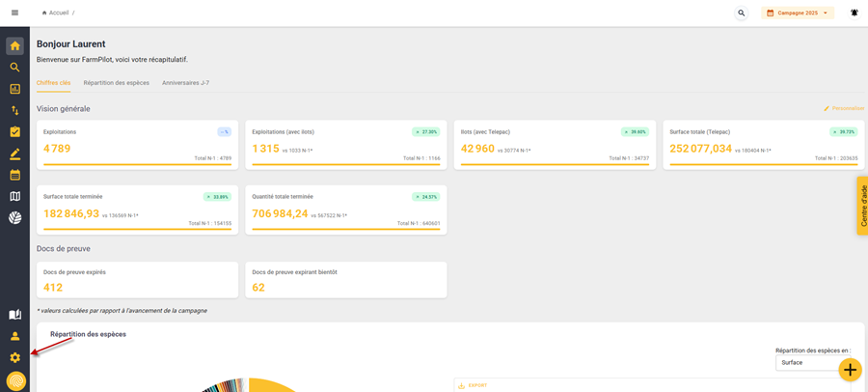Open the user profile sidebar icon

click(x=14, y=336)
